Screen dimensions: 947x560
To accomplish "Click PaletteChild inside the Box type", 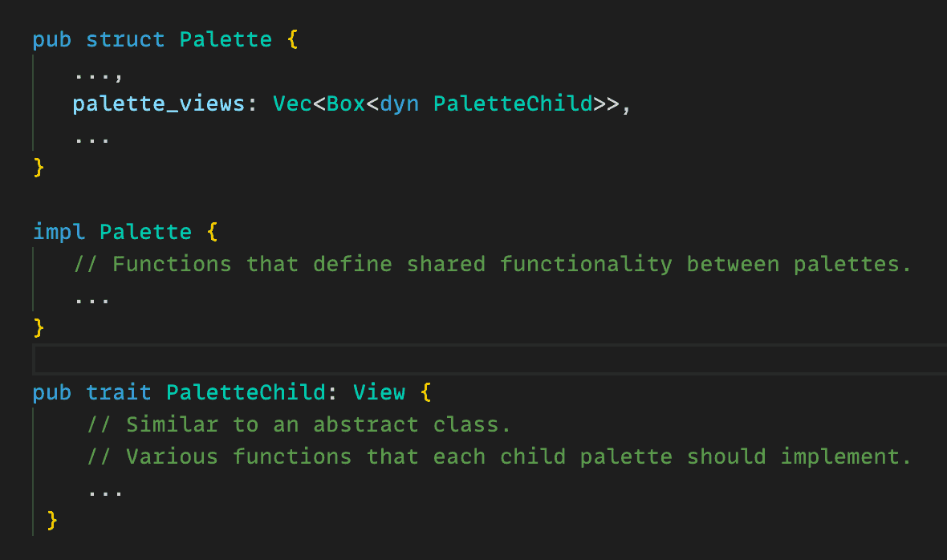I will click(513, 104).
